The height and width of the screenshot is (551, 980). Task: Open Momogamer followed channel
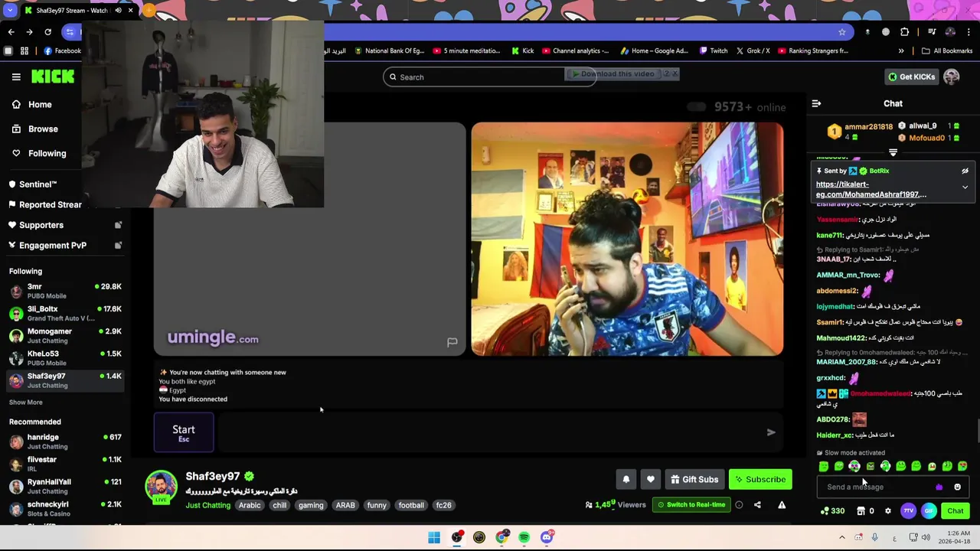[65, 335]
